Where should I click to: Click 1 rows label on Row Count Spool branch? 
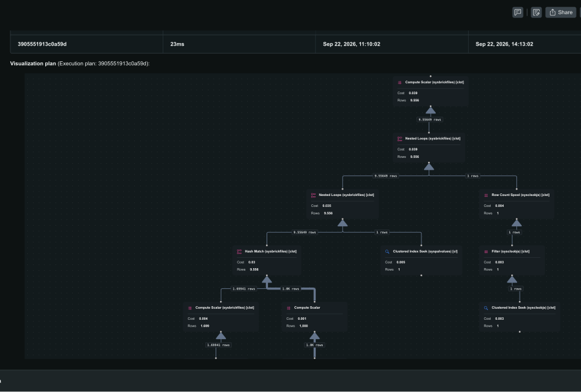[x=473, y=176]
